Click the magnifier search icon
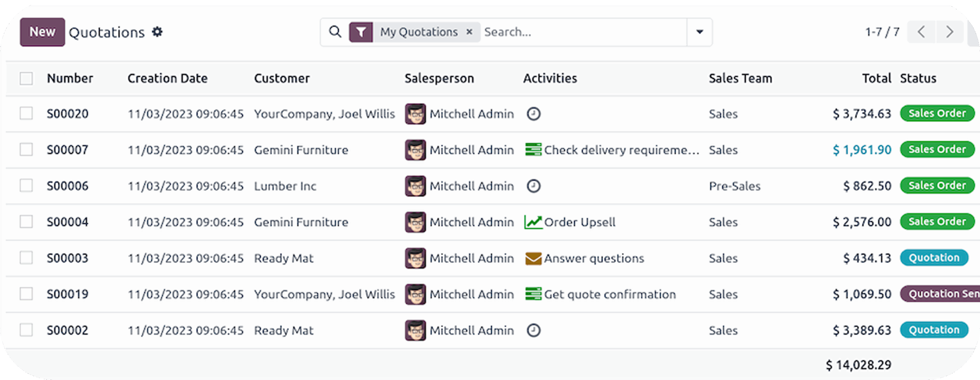 [x=335, y=32]
